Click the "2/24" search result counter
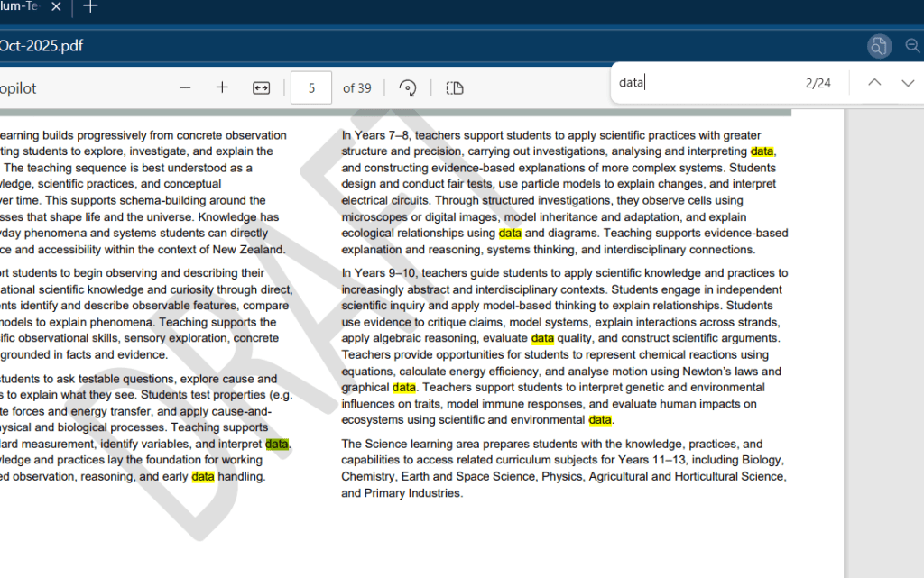 818,83
